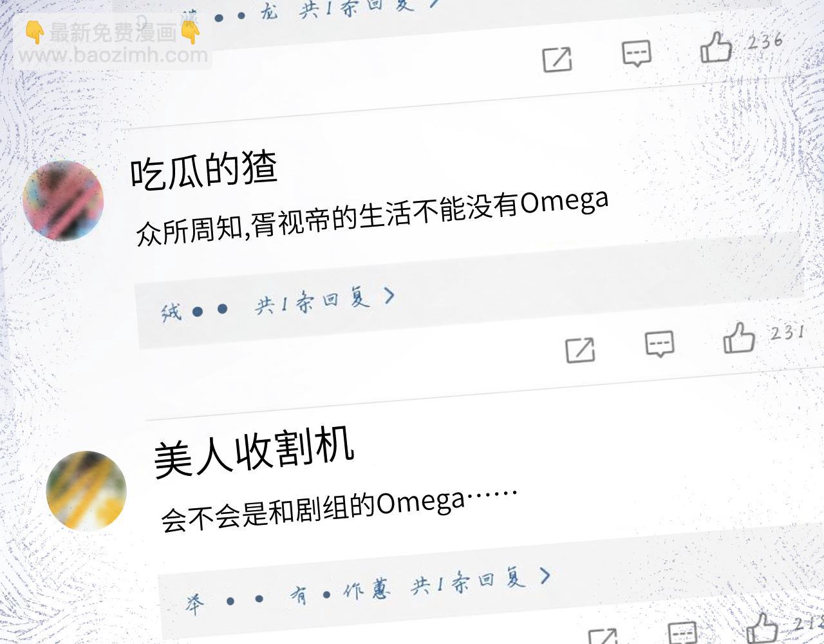Screen dimensions: 824x644
Task: Open the reply bubble on the top comment
Action: [x=637, y=53]
